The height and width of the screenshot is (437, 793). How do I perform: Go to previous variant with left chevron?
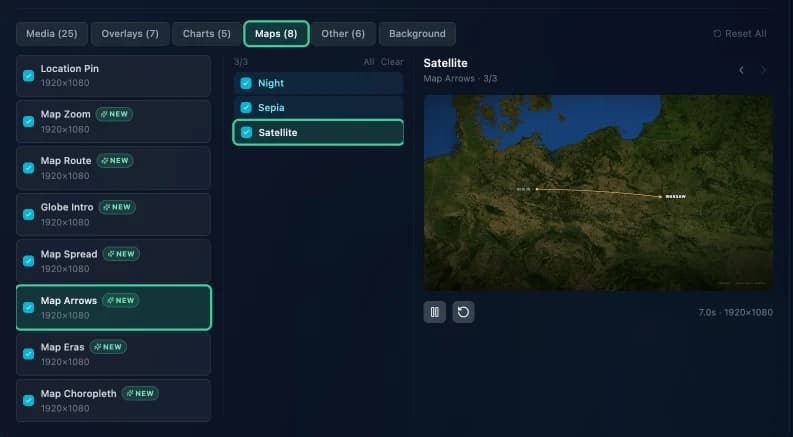[x=741, y=70]
